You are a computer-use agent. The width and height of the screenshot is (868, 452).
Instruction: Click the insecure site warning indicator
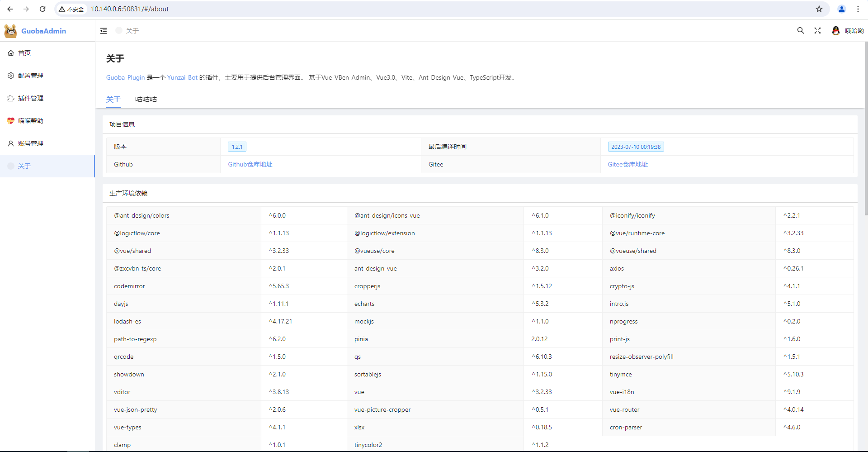[71, 9]
